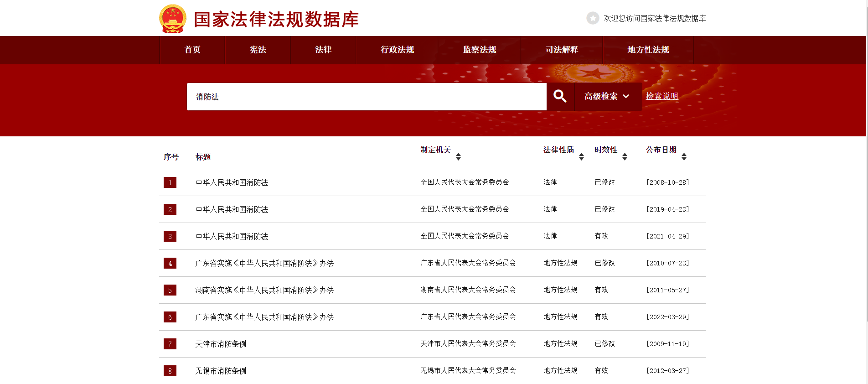The width and height of the screenshot is (868, 384).
Task: Open the 无锡市消防条例 result
Action: (221, 371)
